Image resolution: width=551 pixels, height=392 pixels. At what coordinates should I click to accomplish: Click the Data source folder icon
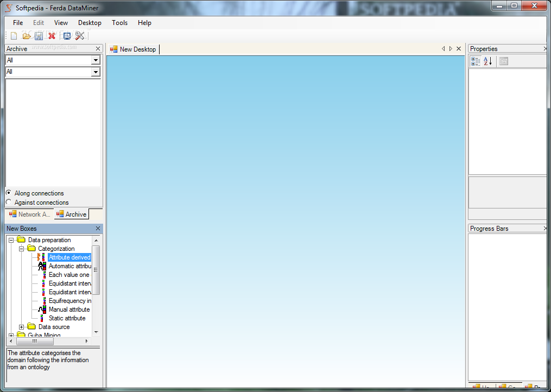coord(31,327)
